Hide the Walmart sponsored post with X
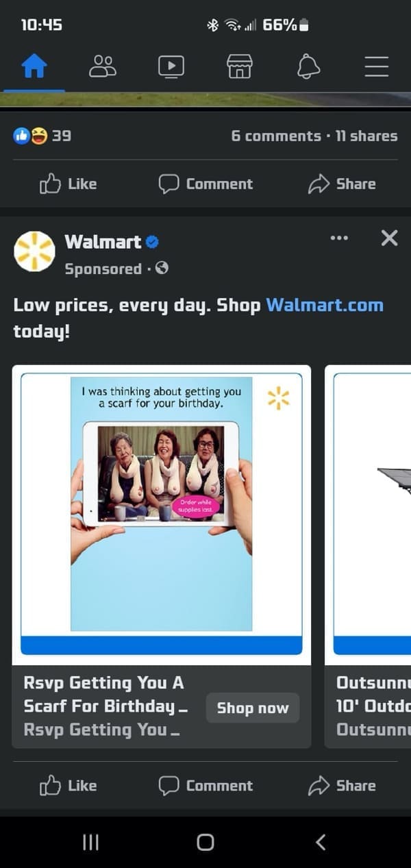Viewport: 411px width, 868px height. 389,238
